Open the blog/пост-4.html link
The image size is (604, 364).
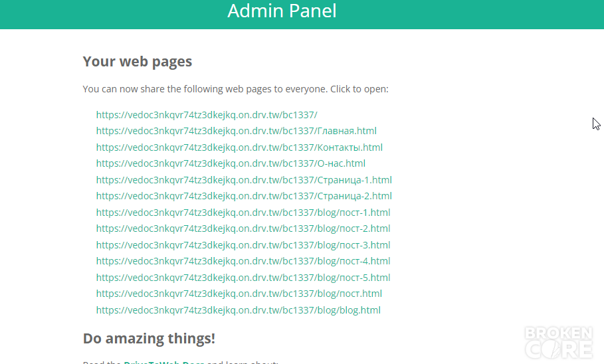[x=243, y=261]
